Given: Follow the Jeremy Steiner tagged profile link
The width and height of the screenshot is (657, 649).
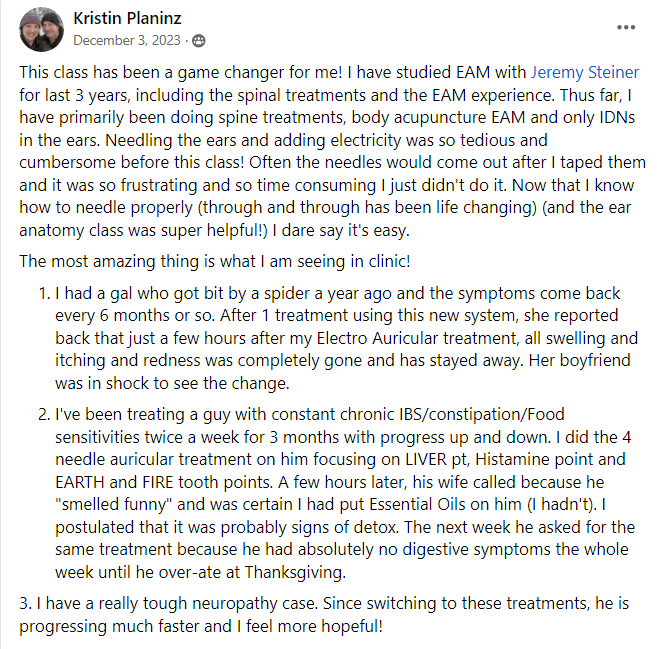Looking at the screenshot, I should click(585, 72).
